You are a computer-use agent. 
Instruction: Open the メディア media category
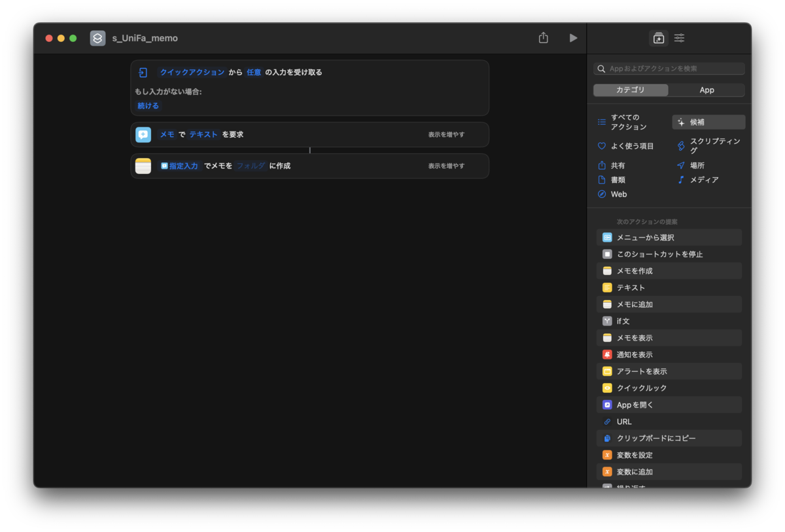click(x=697, y=180)
